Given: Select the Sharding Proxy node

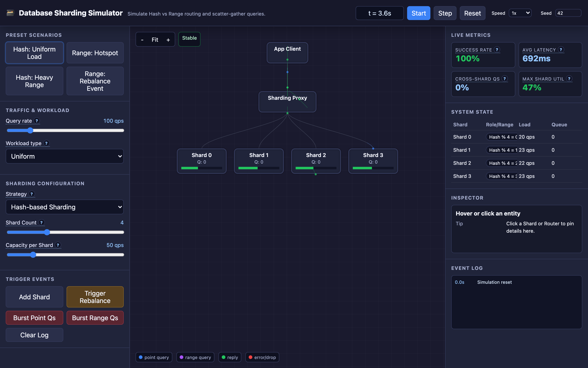Looking at the screenshot, I should tap(287, 102).
